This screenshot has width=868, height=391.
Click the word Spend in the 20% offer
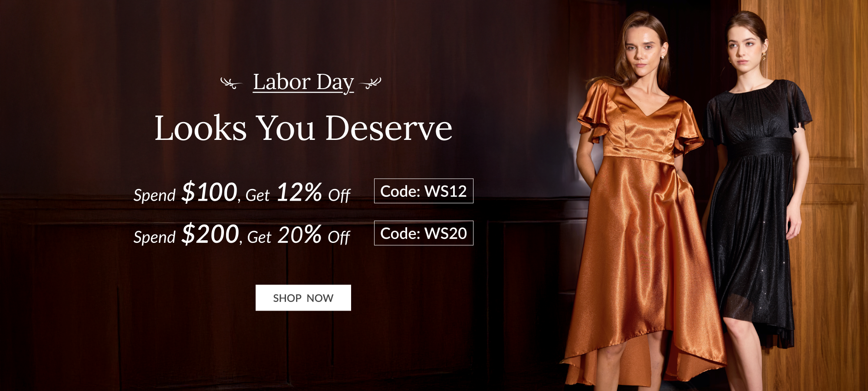point(155,237)
